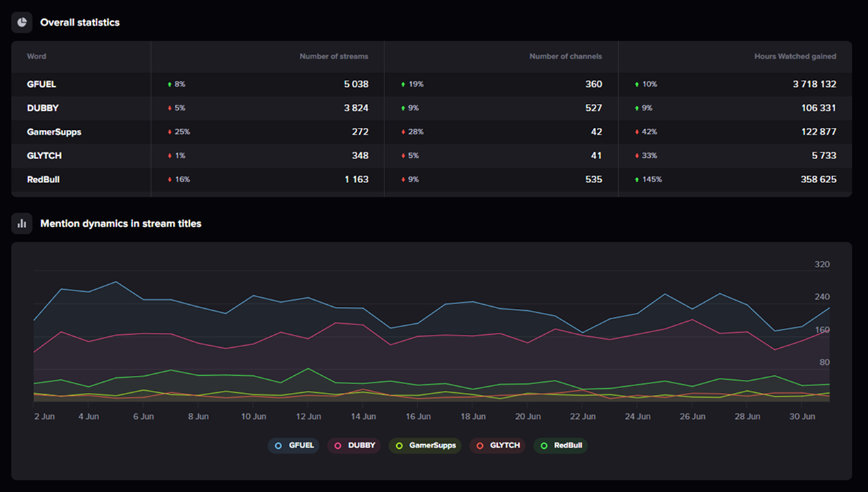Screen dimensions: 868x492
Task: Toggle DUBBY series in chart legend
Action: coord(354,446)
